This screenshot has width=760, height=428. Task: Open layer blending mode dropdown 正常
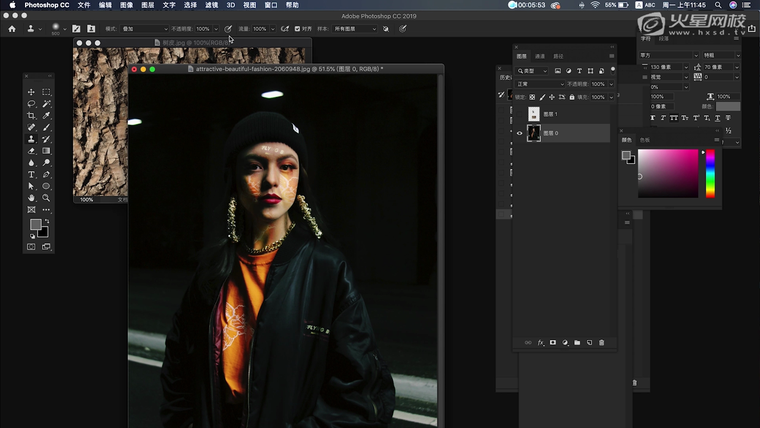(540, 84)
